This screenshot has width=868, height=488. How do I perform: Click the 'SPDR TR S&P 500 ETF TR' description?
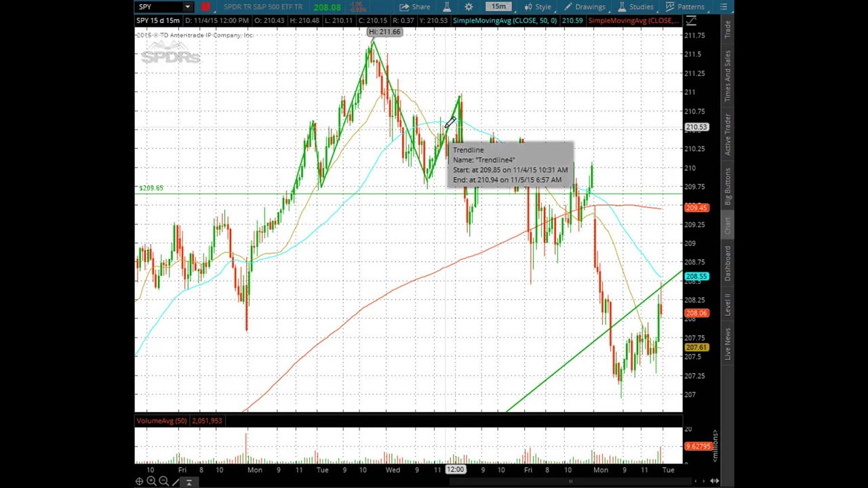click(x=263, y=7)
